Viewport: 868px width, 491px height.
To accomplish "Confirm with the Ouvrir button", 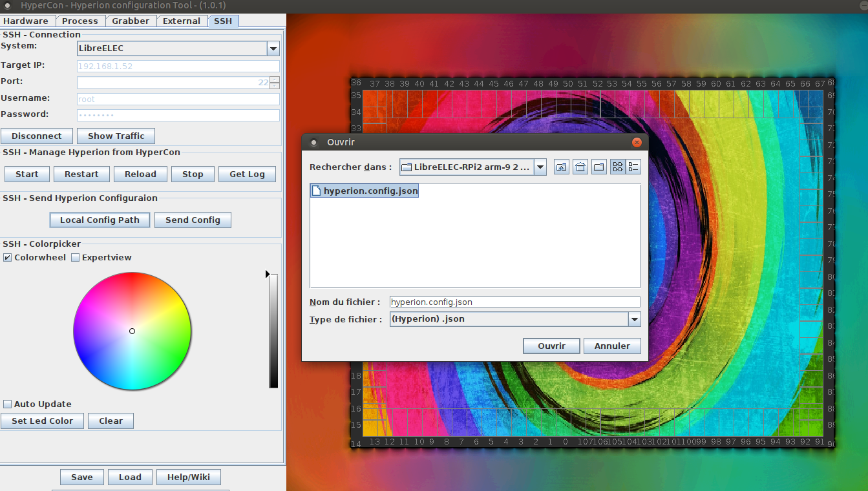I will point(551,346).
